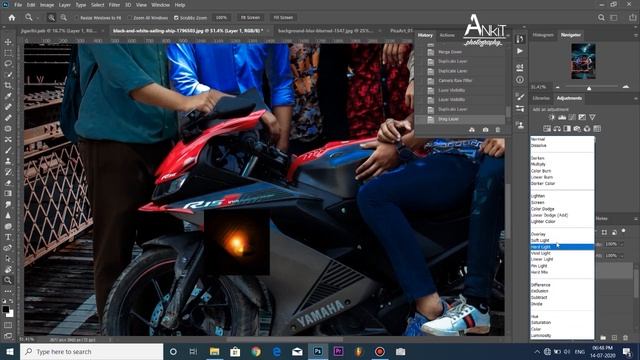Screen dimensions: 640x360
Task: Open the Window menu
Action: pos(160,5)
